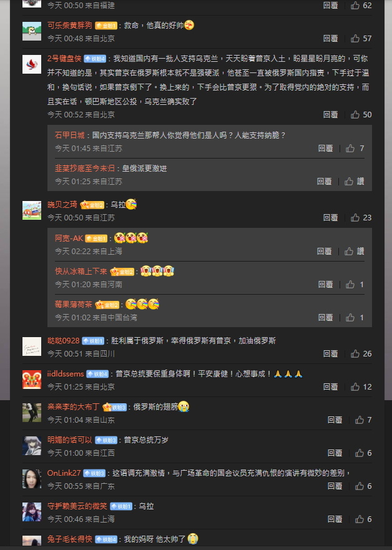The image size is (392, 550).
Task: Open username link 守护赖美云的微笑
Action: pyautogui.click(x=77, y=506)
